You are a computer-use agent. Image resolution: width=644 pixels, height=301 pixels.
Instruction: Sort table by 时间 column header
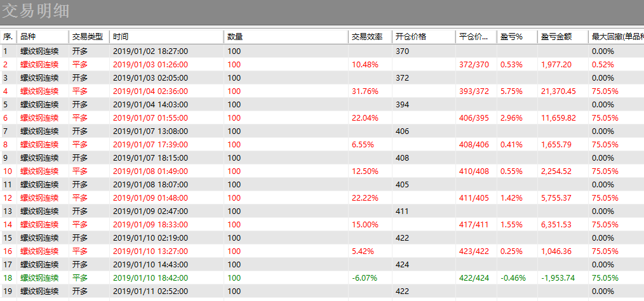tap(166, 37)
